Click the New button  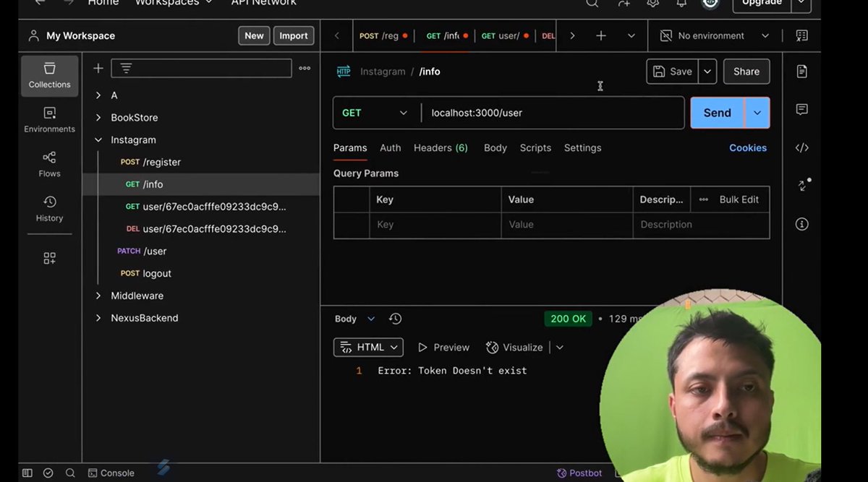coord(254,35)
